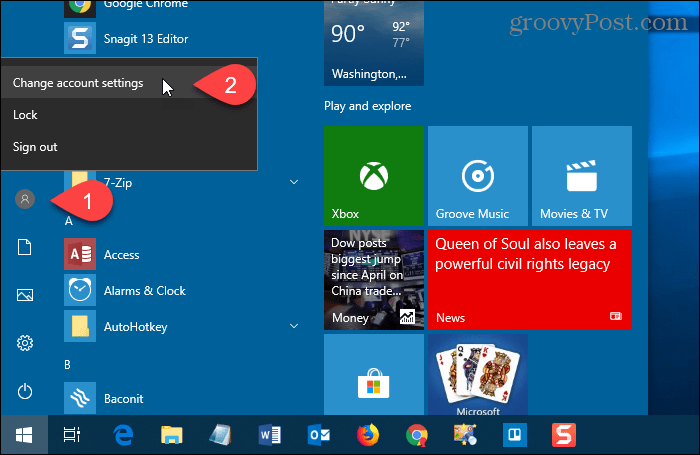Launch Outlook from the taskbar
This screenshot has width=700, height=455.
click(319, 435)
